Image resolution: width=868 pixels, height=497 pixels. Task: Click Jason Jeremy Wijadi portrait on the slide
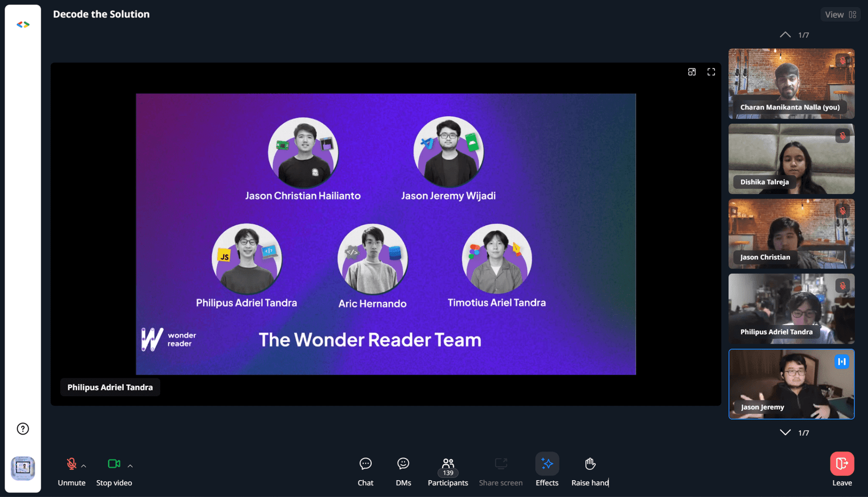[448, 152]
